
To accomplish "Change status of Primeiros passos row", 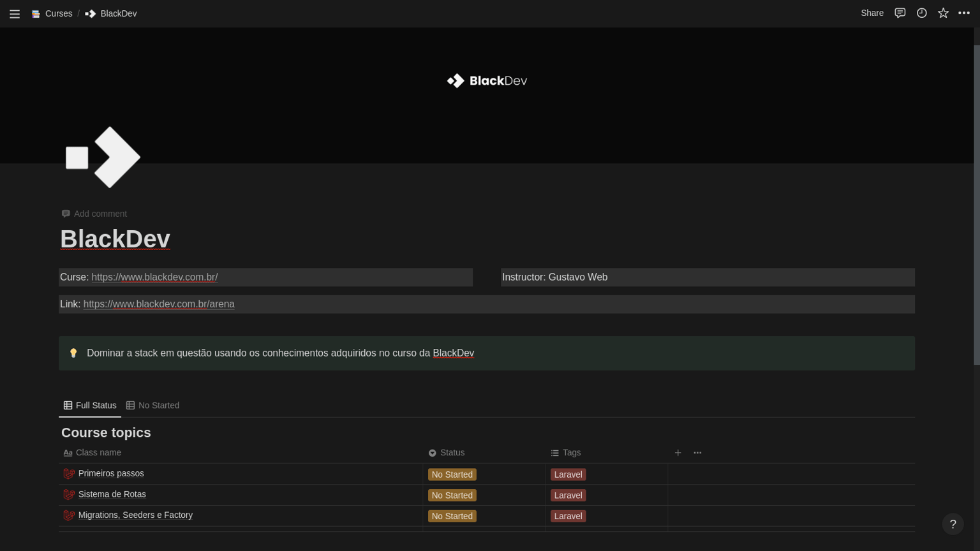I will point(452,474).
